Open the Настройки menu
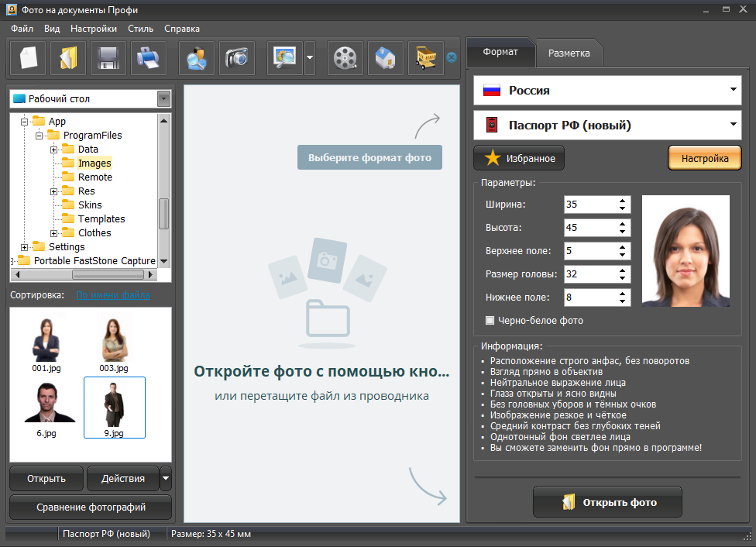756x547 pixels. click(x=94, y=29)
